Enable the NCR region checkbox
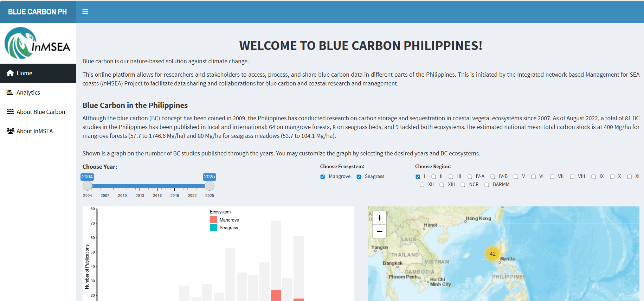644x301 pixels. (x=463, y=185)
